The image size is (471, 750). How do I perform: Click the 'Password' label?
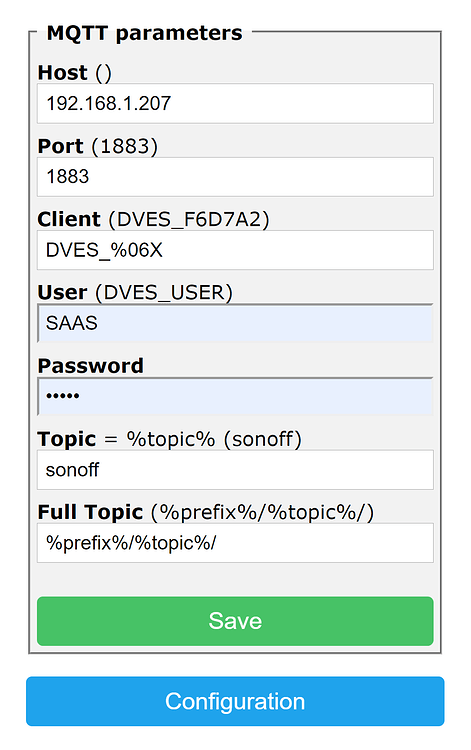tap(90, 365)
